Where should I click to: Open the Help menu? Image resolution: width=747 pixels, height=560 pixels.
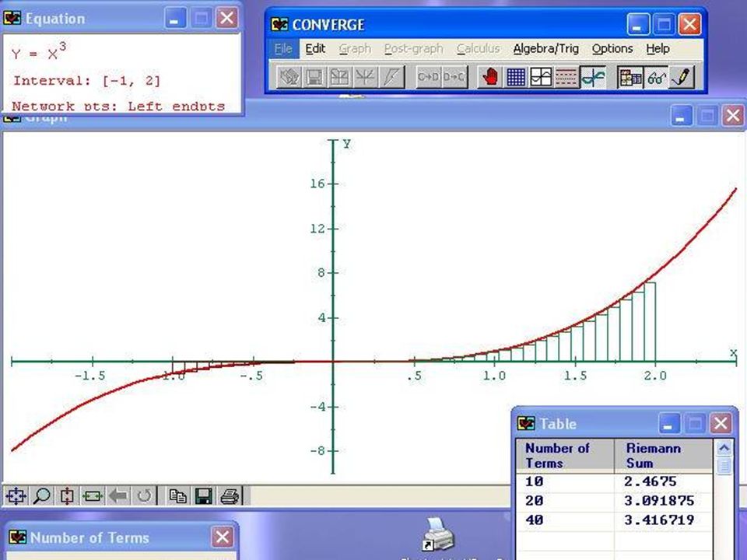[658, 48]
